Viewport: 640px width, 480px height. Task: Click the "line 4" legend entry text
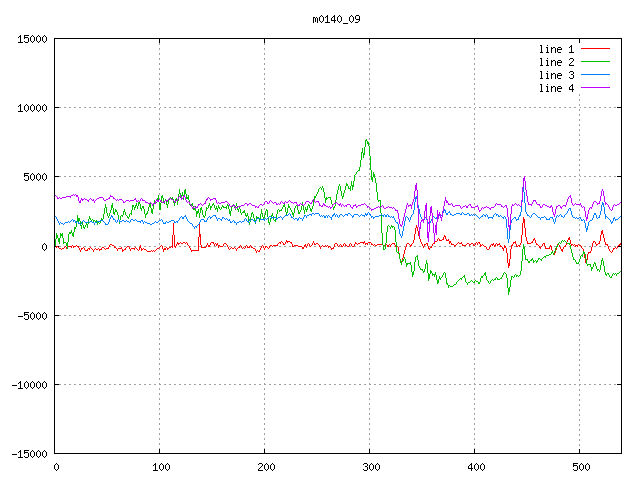coord(556,88)
